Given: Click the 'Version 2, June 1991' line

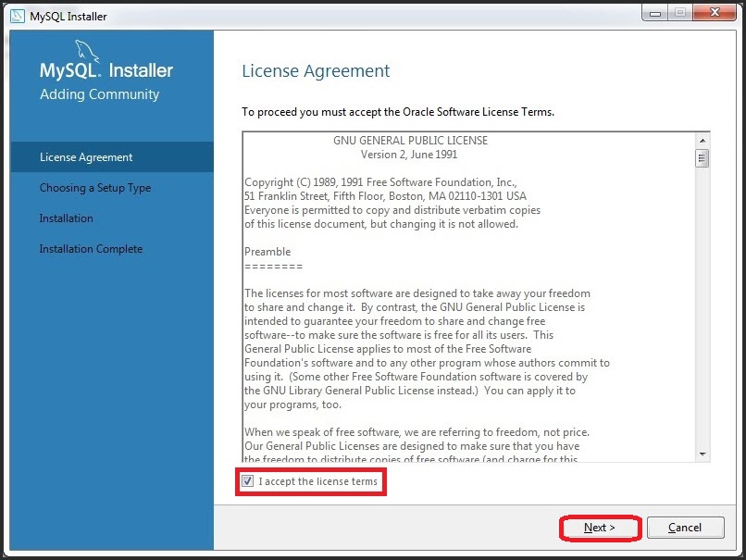Looking at the screenshot, I should point(409,155).
